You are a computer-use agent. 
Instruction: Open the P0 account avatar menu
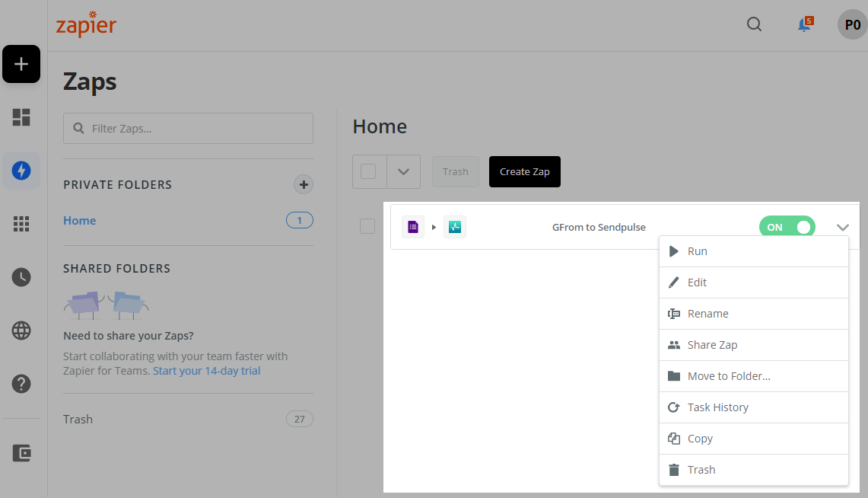[x=851, y=24]
